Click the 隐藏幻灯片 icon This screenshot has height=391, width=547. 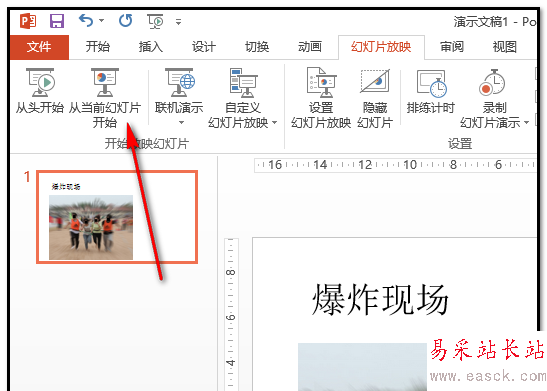coord(375,81)
